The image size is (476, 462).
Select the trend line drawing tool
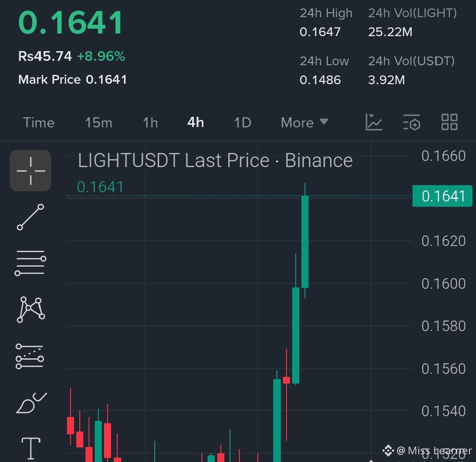tap(30, 217)
